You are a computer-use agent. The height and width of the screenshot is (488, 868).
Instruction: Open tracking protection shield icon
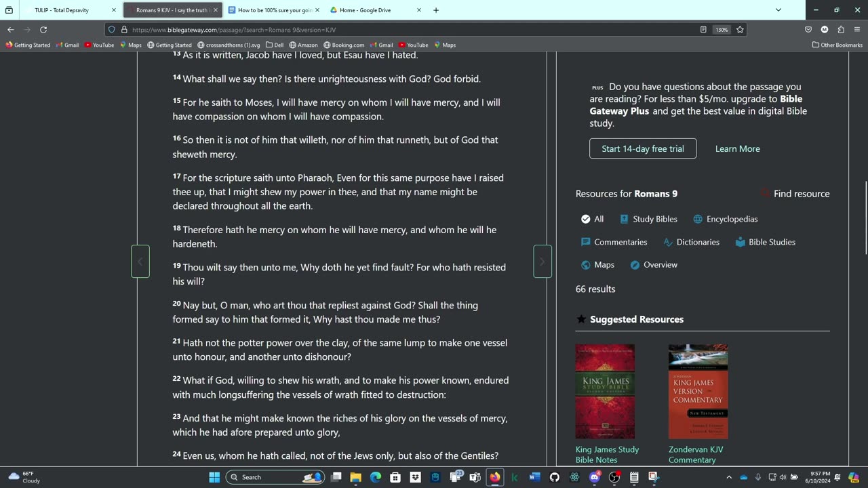tap(112, 30)
